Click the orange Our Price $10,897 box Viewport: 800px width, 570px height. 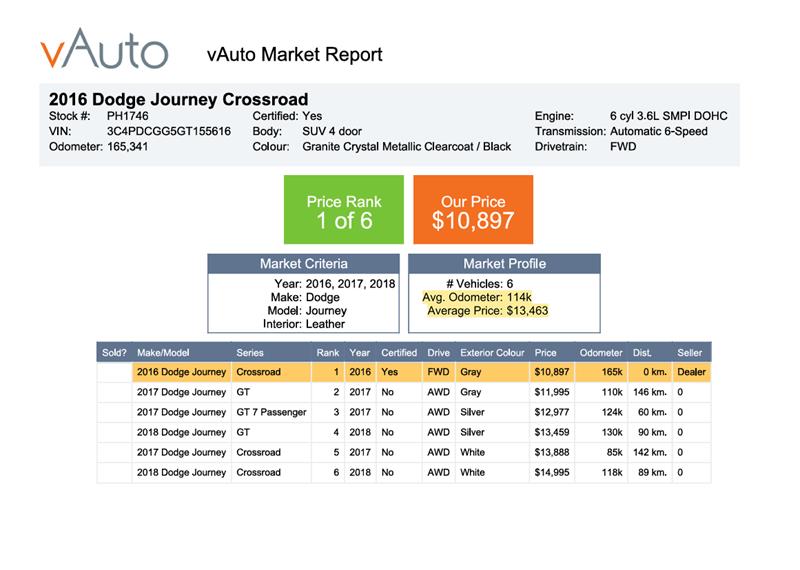tap(473, 209)
